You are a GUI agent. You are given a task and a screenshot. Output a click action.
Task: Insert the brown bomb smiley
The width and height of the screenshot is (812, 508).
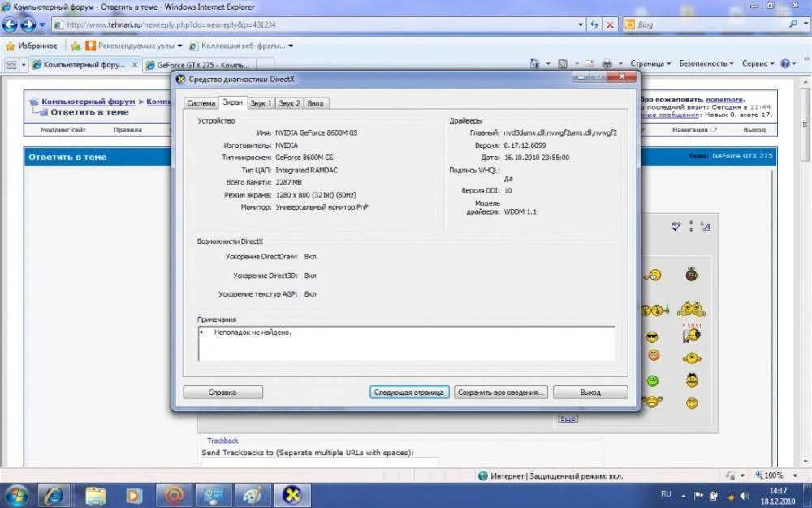pyautogui.click(x=692, y=274)
